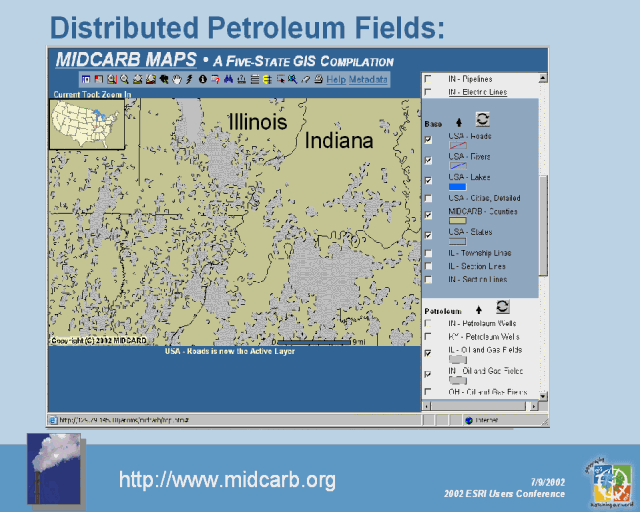Open the Find binoculars tool
640x512 pixels.
228,79
